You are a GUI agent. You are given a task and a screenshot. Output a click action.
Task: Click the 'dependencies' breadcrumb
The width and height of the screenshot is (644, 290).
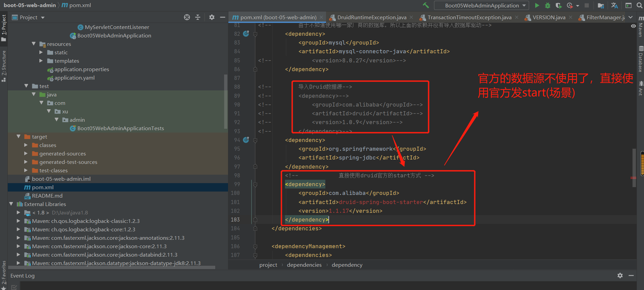click(304, 265)
